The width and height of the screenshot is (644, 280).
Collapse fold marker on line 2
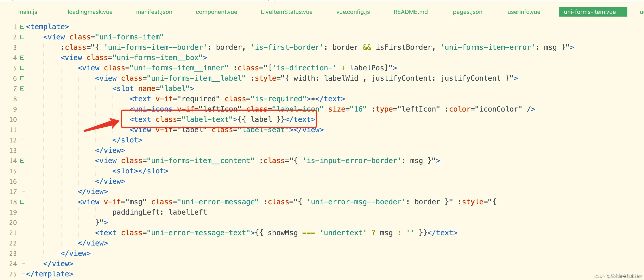[22, 37]
